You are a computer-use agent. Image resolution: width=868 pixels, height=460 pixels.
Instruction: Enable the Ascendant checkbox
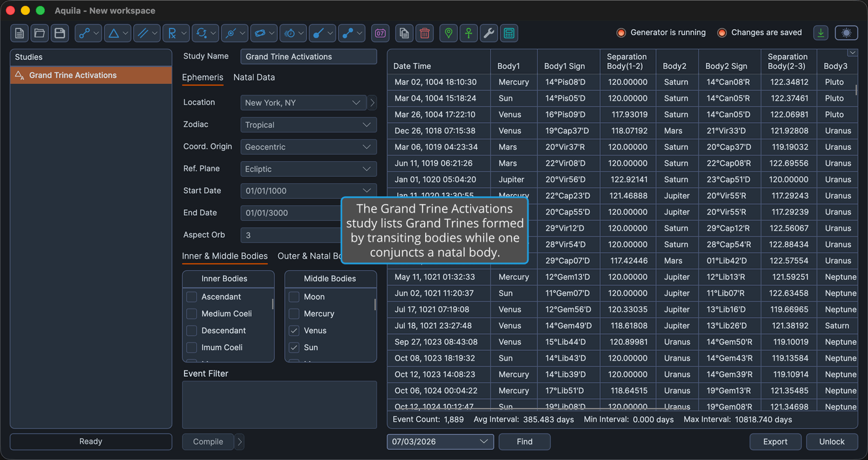(192, 297)
